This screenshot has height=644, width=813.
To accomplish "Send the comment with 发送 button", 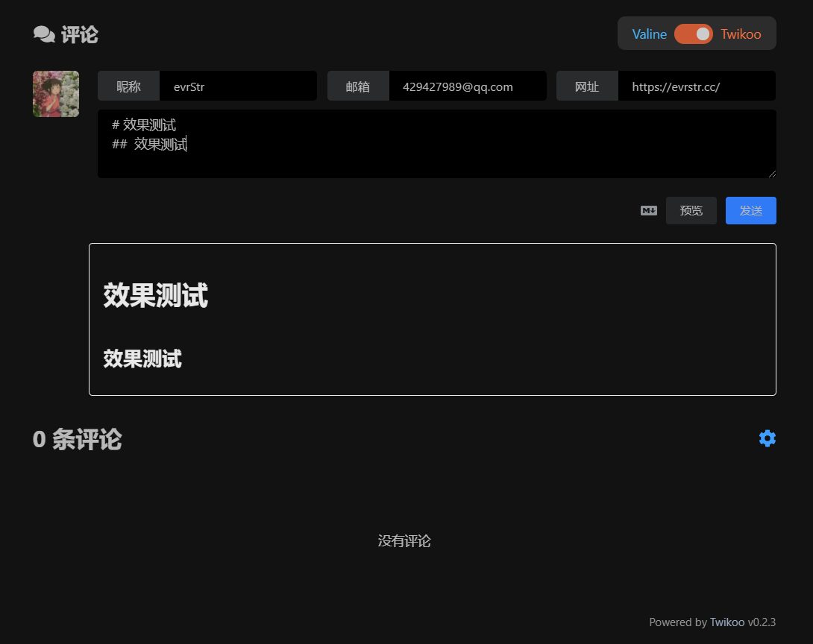I will 751,210.
